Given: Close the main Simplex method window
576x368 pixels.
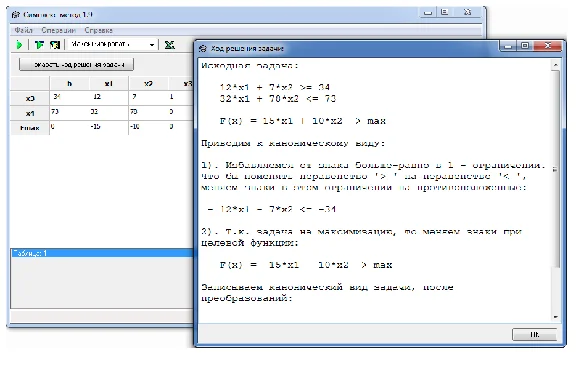Looking at the screenshot, I should 467,12.
